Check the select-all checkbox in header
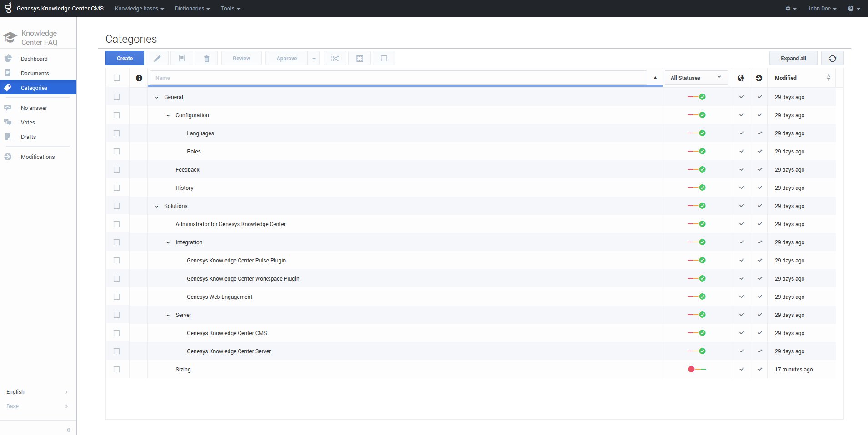Screen dimensions: 868x435 coord(117,78)
